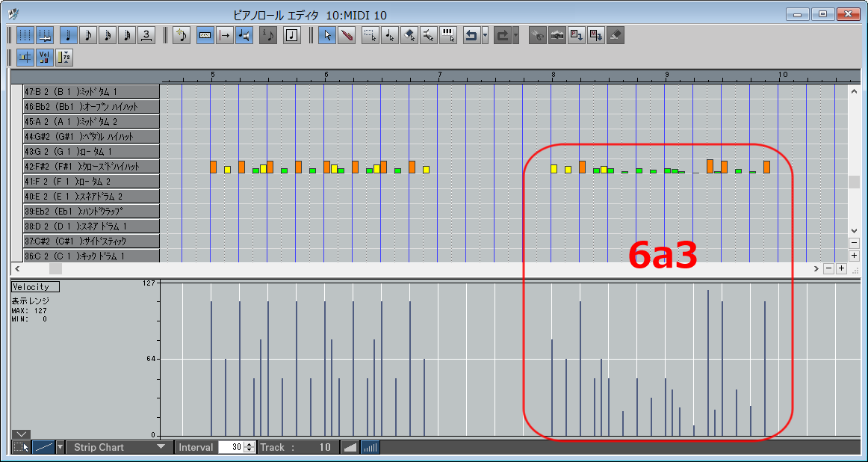Collapse the velocity strip chart panel

point(21,434)
